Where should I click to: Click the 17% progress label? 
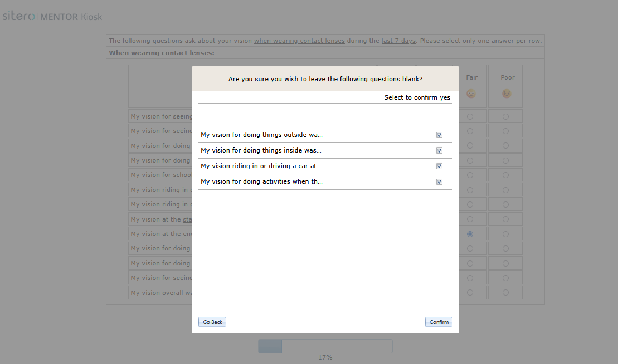pos(325,357)
